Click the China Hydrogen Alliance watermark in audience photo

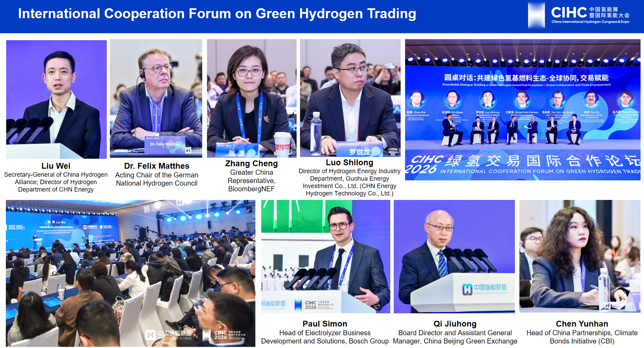tap(168, 335)
